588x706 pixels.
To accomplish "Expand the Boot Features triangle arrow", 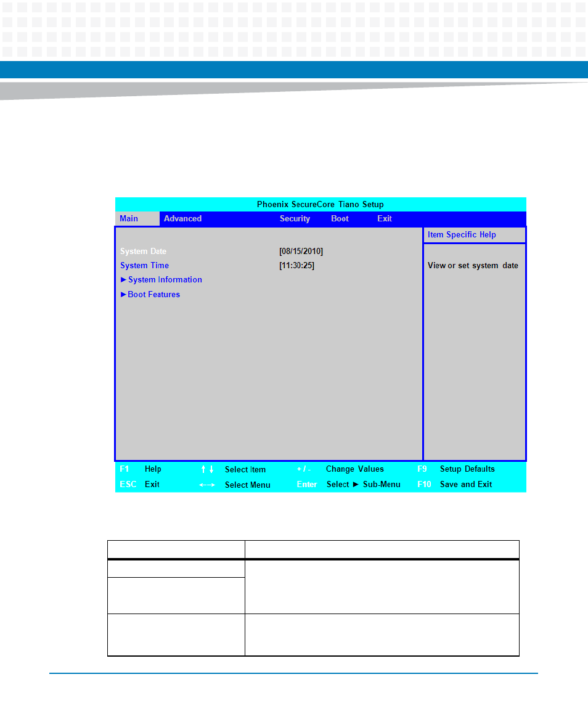I will coord(123,295).
